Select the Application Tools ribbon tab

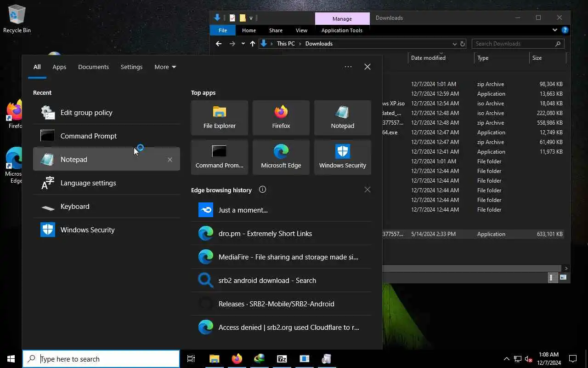click(342, 30)
